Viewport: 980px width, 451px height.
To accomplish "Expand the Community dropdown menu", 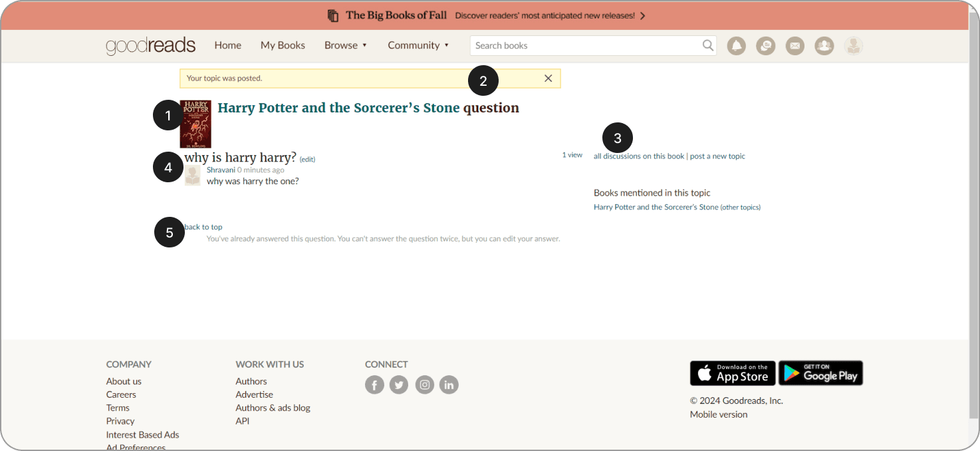I will pos(419,45).
